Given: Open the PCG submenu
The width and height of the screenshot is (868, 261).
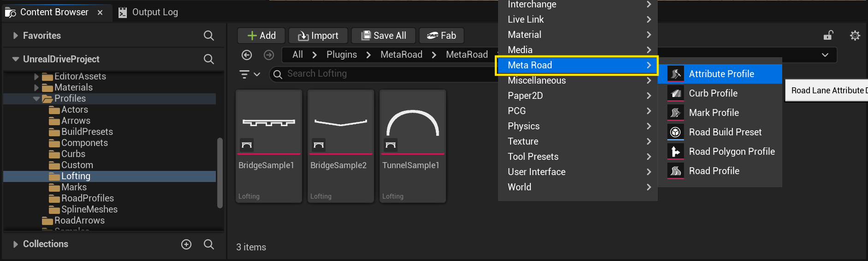Looking at the screenshot, I should click(577, 111).
